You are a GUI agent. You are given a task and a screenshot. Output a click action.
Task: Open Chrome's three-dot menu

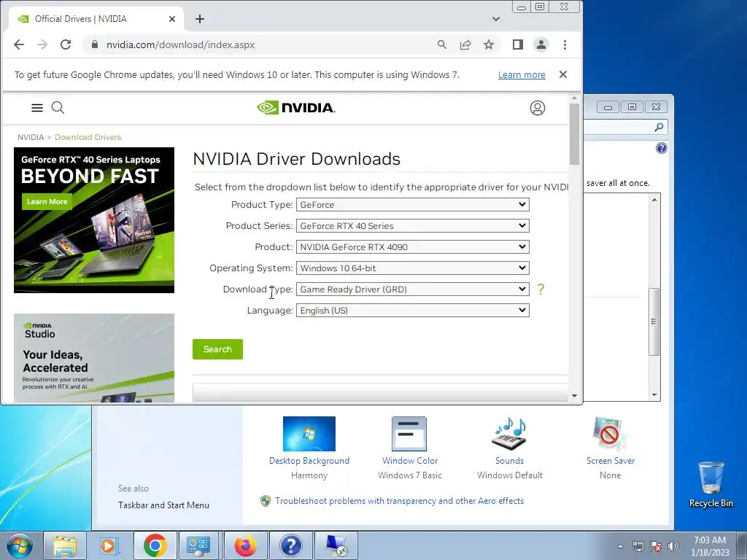coord(565,44)
